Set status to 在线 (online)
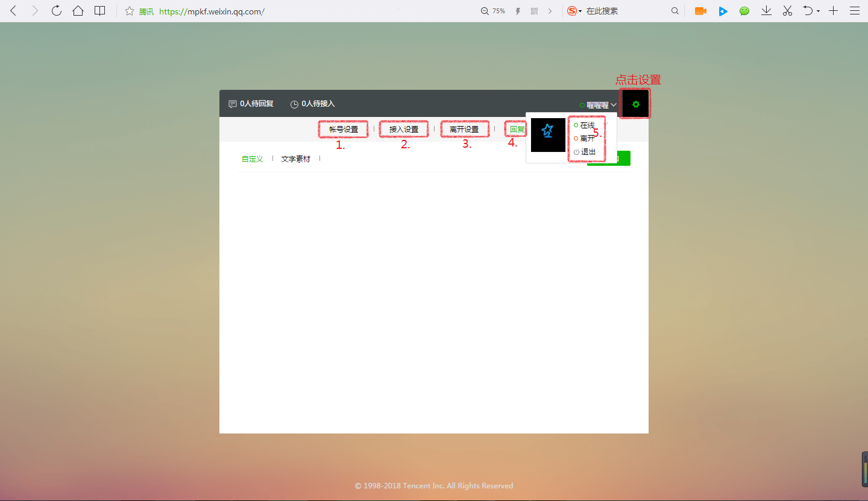The height and width of the screenshot is (501, 868). 587,125
